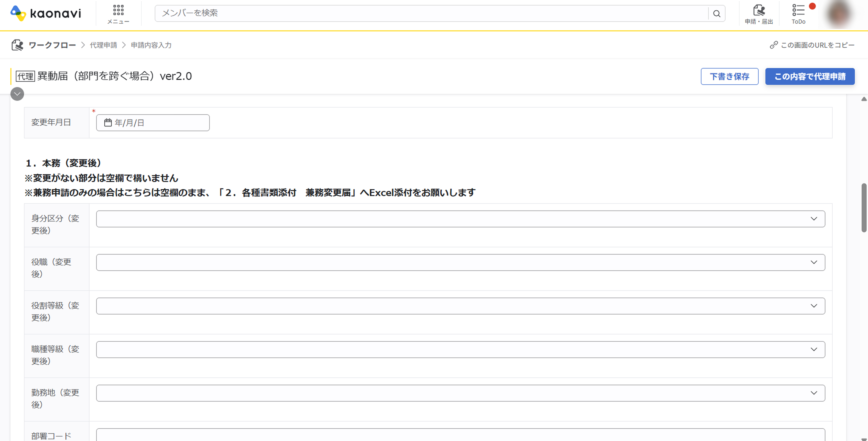This screenshot has height=441, width=868.
Task: Open the 役職（変更後） dropdown
Action: (460, 262)
